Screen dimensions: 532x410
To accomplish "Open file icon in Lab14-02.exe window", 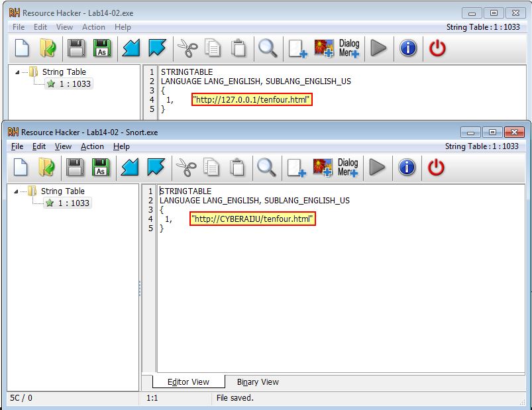I will click(x=48, y=48).
